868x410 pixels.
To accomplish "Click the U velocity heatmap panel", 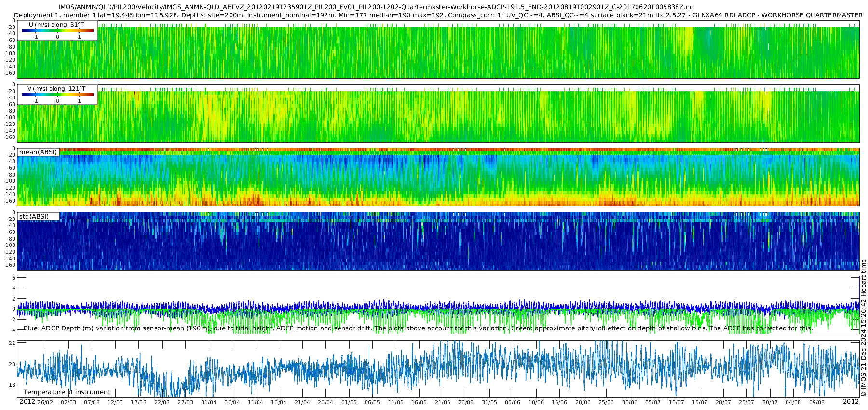I will coord(438,49).
